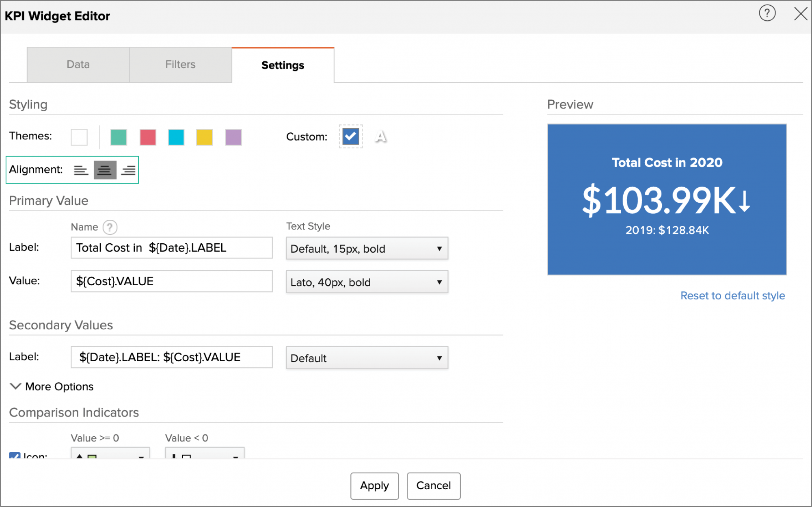The image size is (812, 507).
Task: Toggle the Custom styling checkbox
Action: [350, 137]
